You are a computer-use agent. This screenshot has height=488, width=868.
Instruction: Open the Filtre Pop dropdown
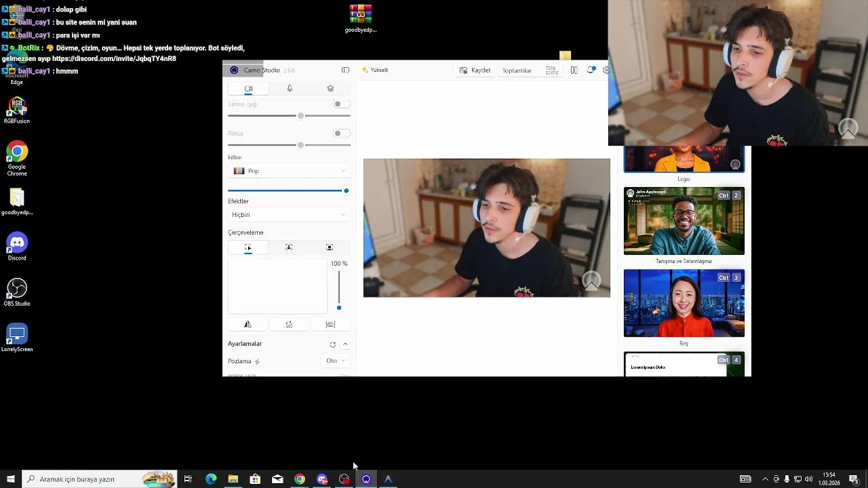[289, 171]
